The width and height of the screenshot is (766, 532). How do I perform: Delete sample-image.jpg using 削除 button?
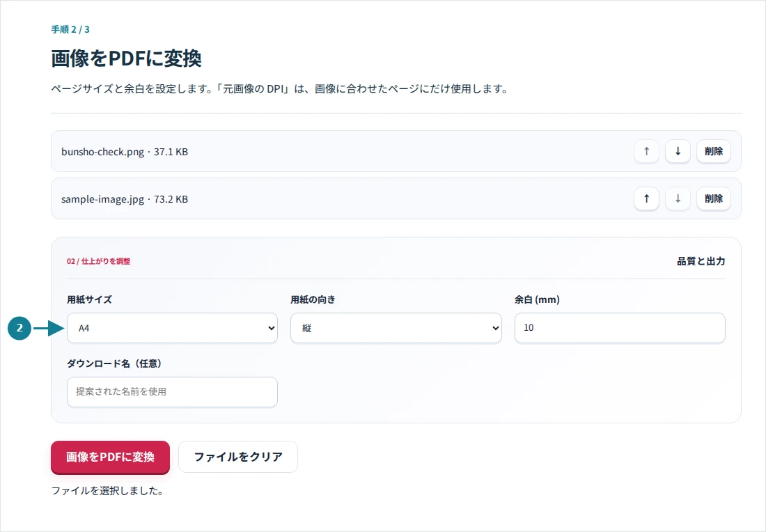pos(713,199)
